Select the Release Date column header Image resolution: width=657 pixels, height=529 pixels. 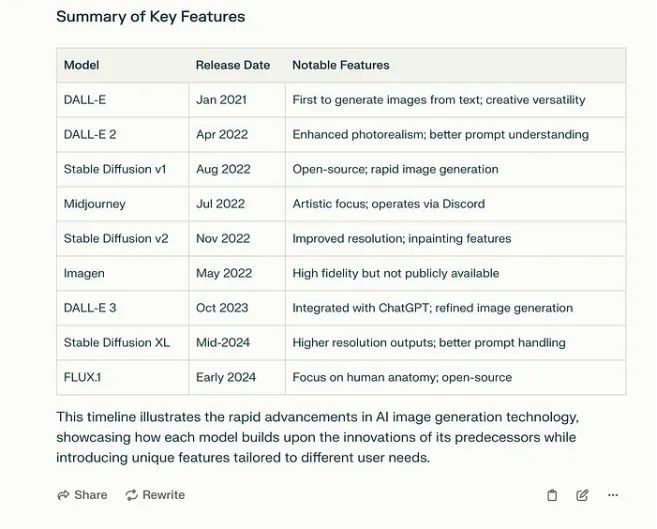tap(233, 65)
